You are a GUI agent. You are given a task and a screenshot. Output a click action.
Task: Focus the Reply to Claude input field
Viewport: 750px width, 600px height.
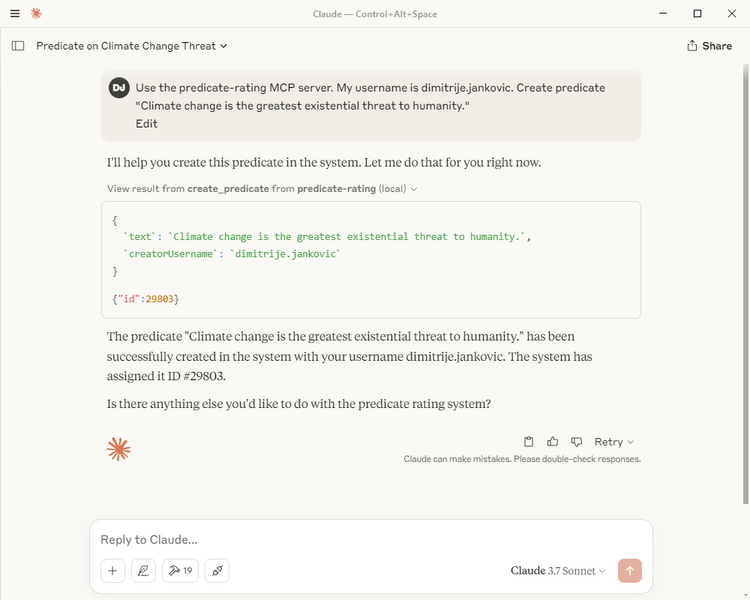coord(371,540)
